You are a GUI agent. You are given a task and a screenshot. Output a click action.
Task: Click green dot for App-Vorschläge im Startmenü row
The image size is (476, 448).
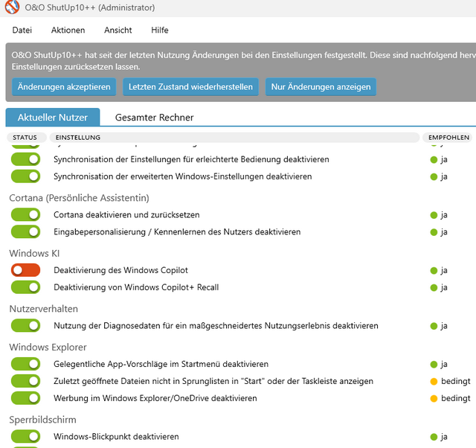click(x=434, y=365)
